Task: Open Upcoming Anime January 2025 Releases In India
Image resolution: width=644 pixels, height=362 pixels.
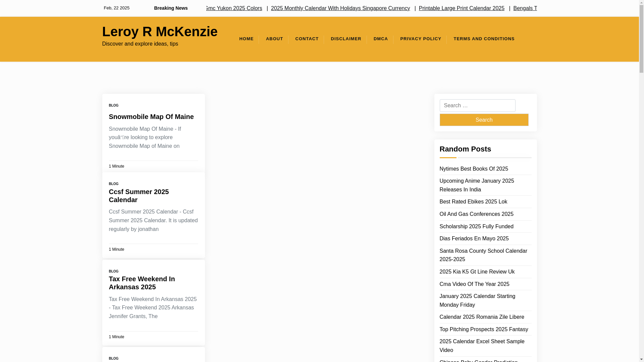Action: coord(477,185)
